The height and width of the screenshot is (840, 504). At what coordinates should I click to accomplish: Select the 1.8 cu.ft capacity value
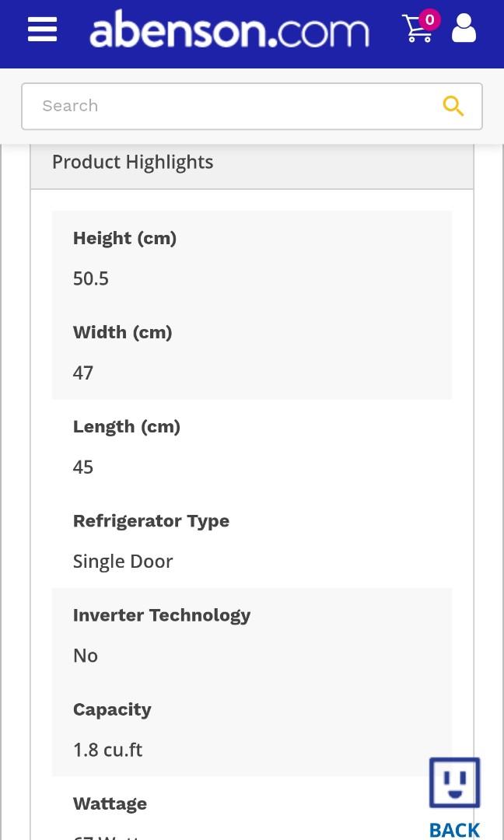click(107, 750)
